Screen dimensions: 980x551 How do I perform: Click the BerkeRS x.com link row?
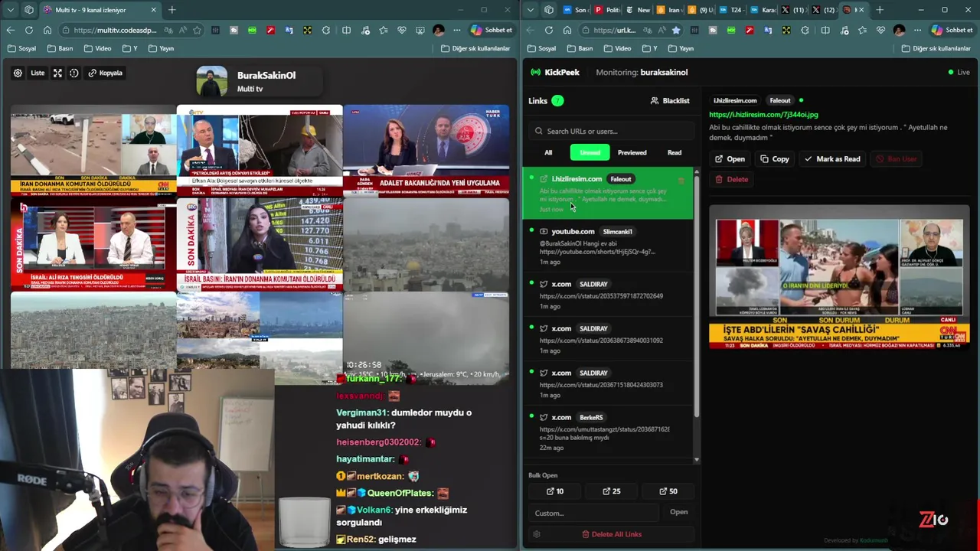tap(608, 432)
